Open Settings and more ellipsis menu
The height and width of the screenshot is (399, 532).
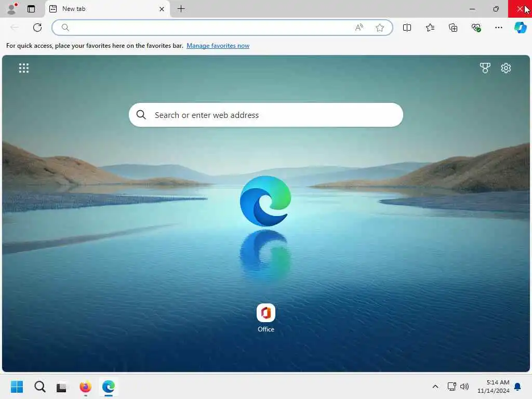click(x=498, y=28)
